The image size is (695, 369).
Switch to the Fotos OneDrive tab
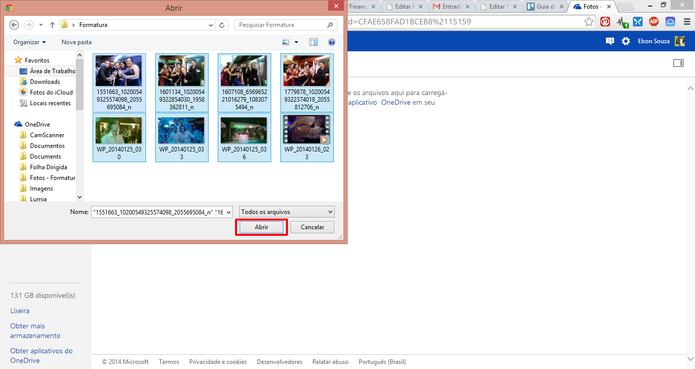click(x=593, y=6)
